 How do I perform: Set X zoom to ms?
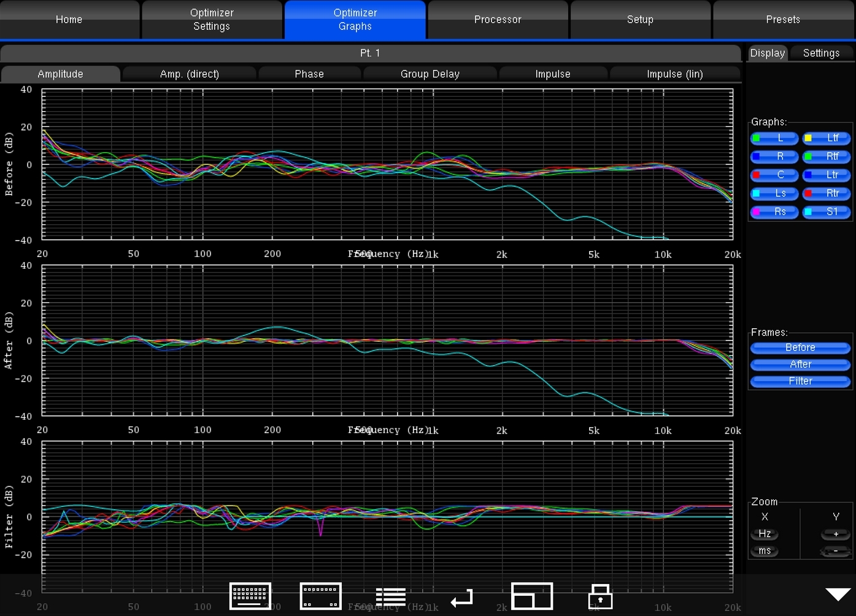click(x=765, y=551)
